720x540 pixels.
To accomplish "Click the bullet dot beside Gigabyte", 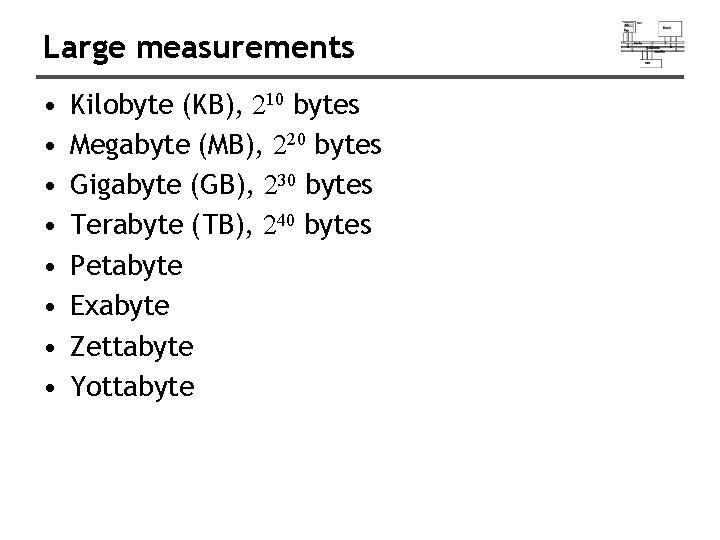I will point(50,187).
